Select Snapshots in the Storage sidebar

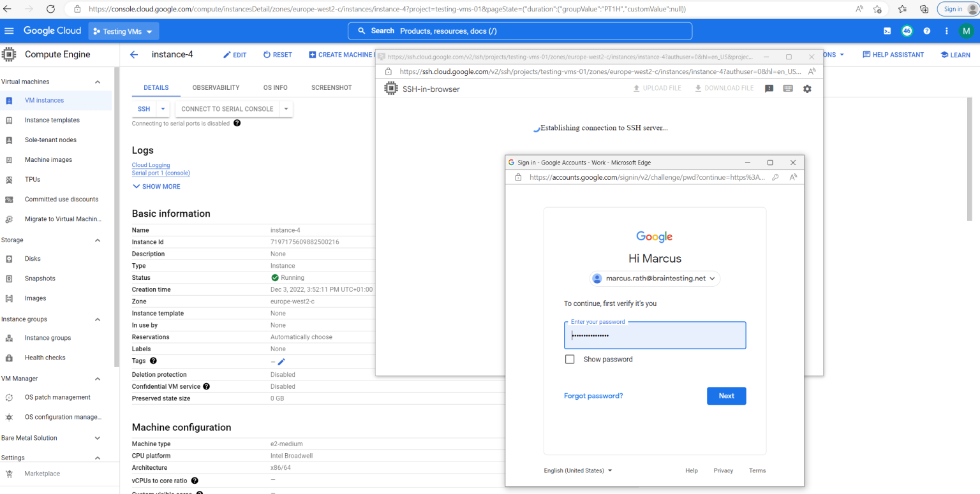pos(39,278)
